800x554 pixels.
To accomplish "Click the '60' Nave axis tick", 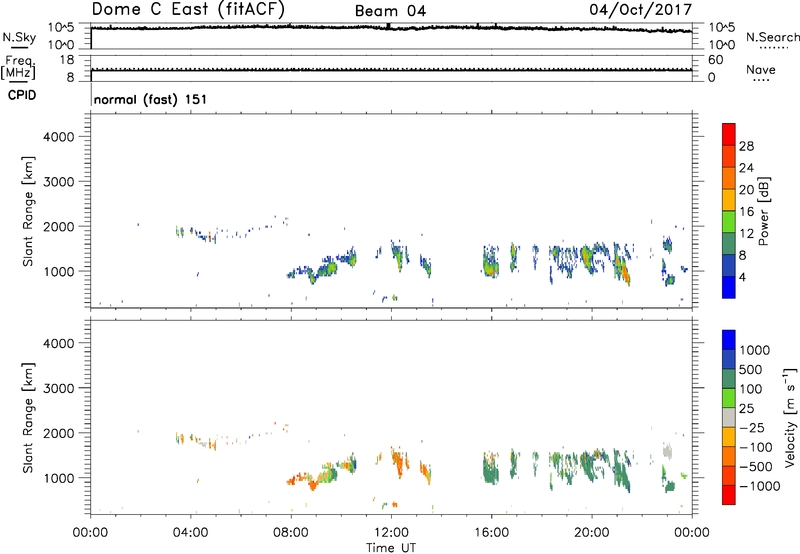I will (716, 60).
